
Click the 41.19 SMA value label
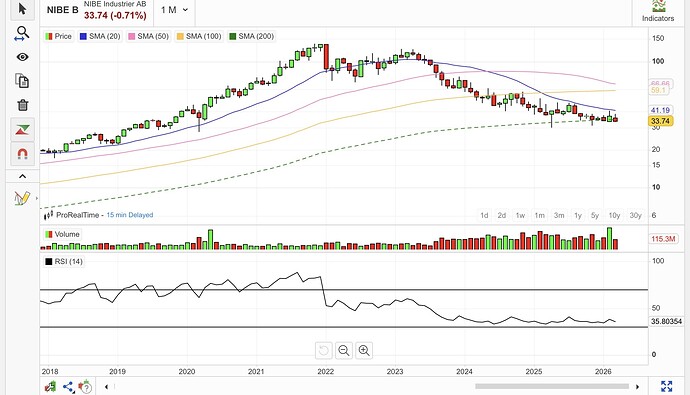pyautogui.click(x=661, y=110)
